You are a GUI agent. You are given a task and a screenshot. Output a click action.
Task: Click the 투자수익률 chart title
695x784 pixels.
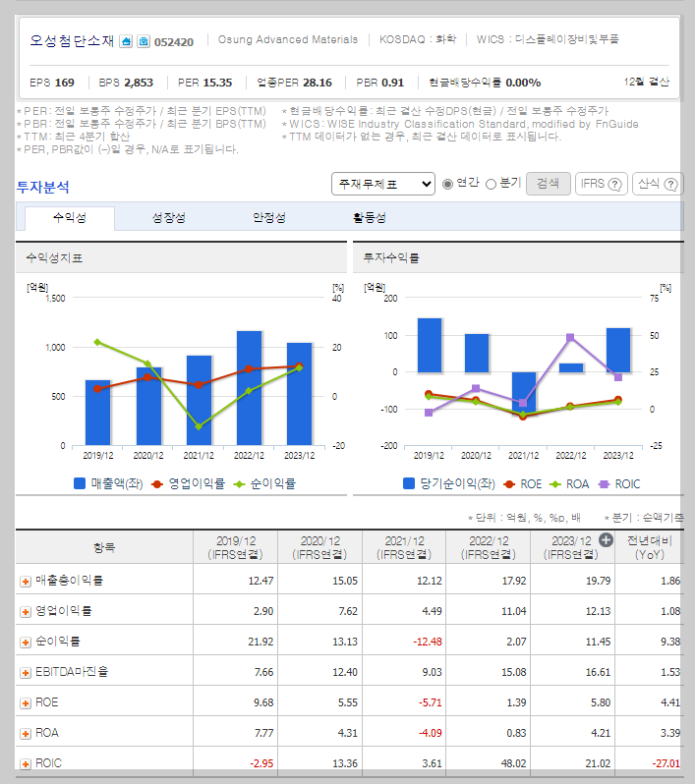point(391,258)
